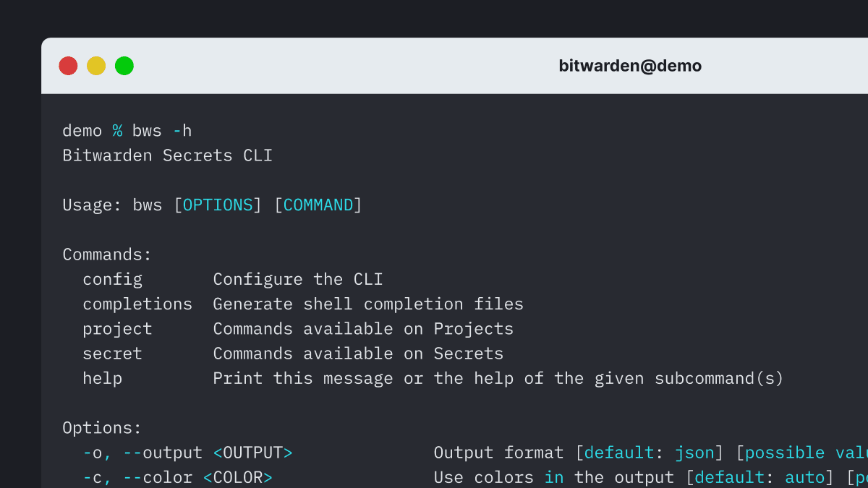Click the auto default value text
This screenshot has width=868, height=488.
point(803,477)
